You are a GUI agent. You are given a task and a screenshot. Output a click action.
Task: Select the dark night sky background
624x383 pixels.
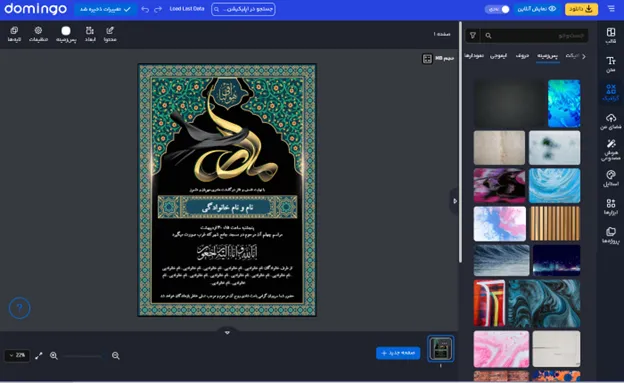tap(556, 260)
